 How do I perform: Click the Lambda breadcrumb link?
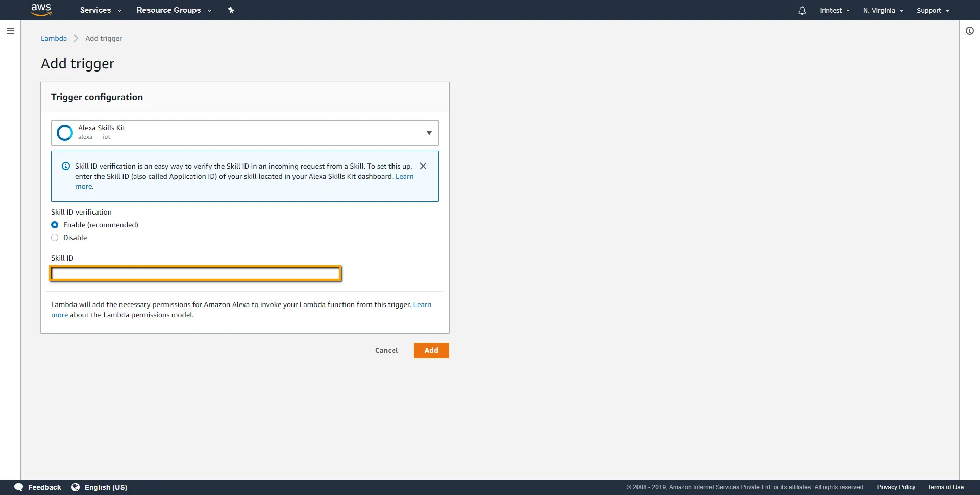(54, 38)
